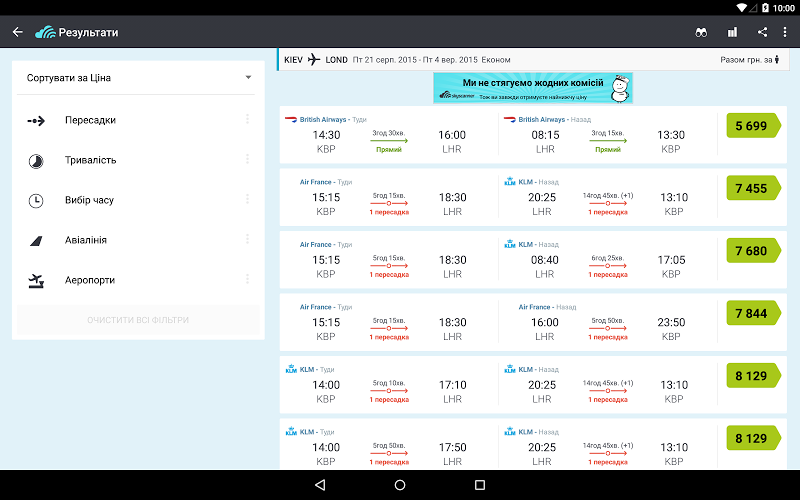The width and height of the screenshot is (800, 500).
Task: Click 14год 45хв. (+1) on 7 455 flight
Action: (608, 195)
